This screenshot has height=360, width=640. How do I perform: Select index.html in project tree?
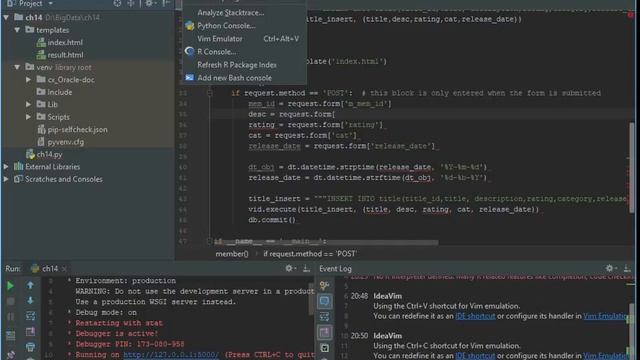pyautogui.click(x=65, y=42)
